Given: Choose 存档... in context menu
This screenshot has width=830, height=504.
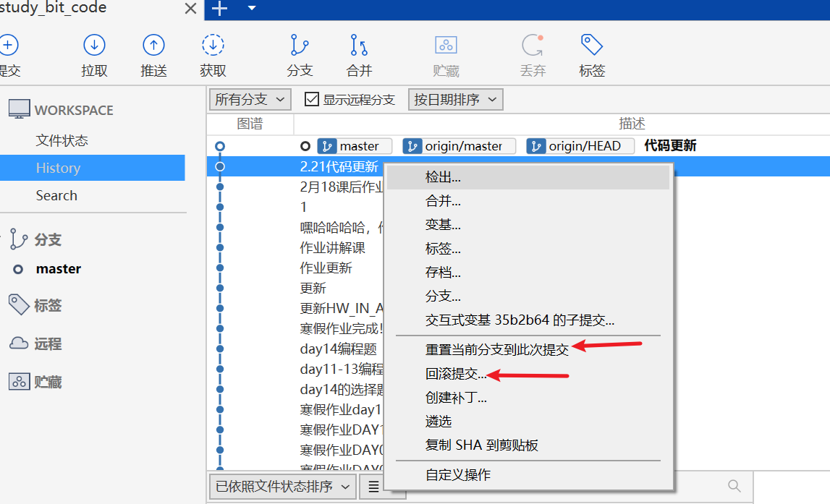Looking at the screenshot, I should (x=528, y=273).
